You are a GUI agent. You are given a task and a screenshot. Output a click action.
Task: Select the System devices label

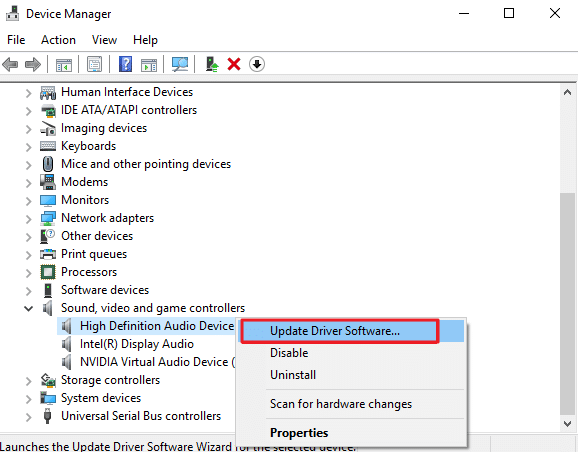click(101, 398)
